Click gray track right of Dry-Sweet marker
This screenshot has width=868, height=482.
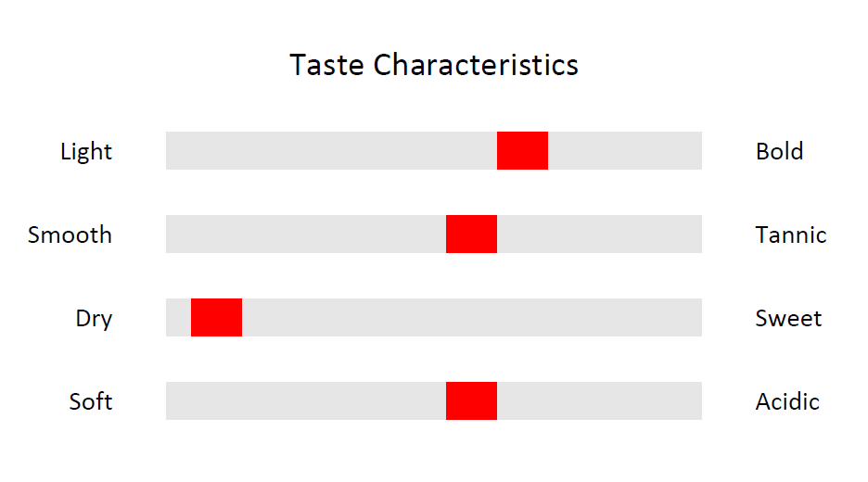(x=472, y=317)
